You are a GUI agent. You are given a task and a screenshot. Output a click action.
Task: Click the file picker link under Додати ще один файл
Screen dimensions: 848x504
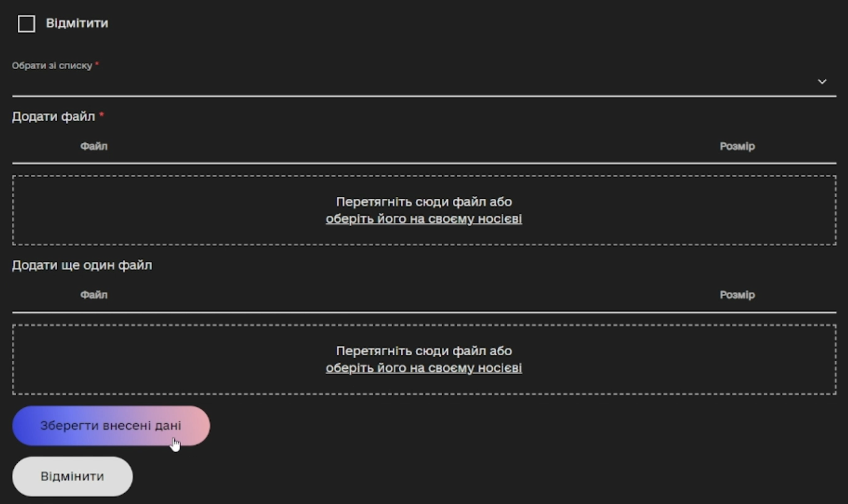pos(424,368)
